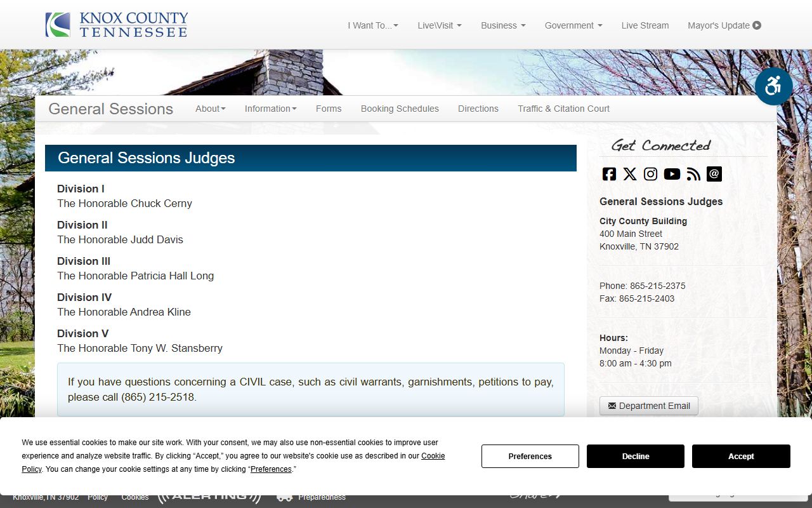Click the Division IV heading
The height and width of the screenshot is (508, 812).
(84, 297)
